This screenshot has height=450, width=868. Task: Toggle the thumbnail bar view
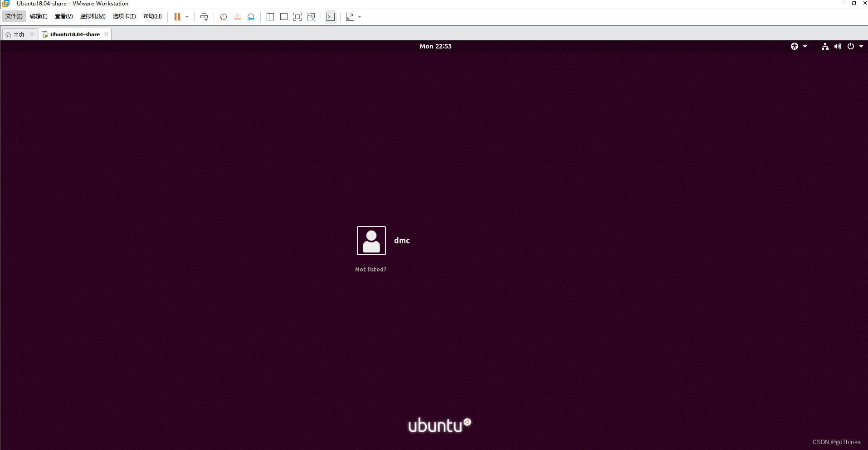tap(284, 17)
